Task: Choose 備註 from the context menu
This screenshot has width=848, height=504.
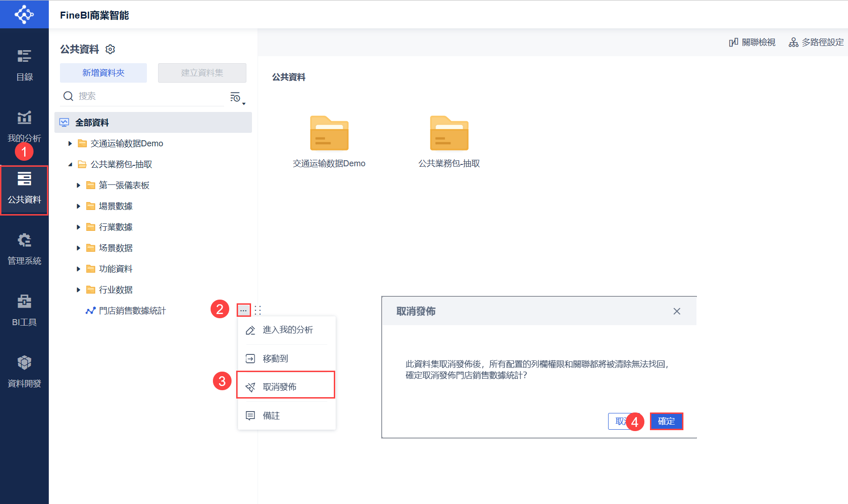Action: (286, 416)
